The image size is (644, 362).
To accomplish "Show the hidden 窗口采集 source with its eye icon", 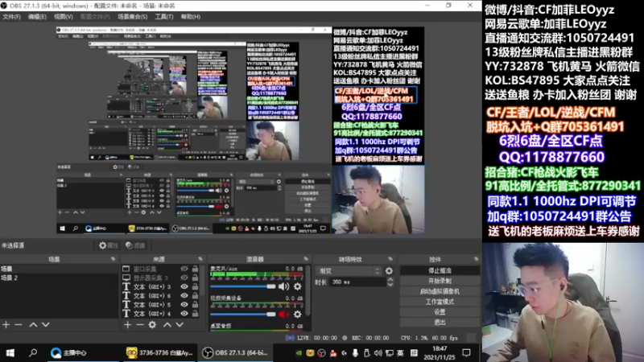I will (184, 269).
